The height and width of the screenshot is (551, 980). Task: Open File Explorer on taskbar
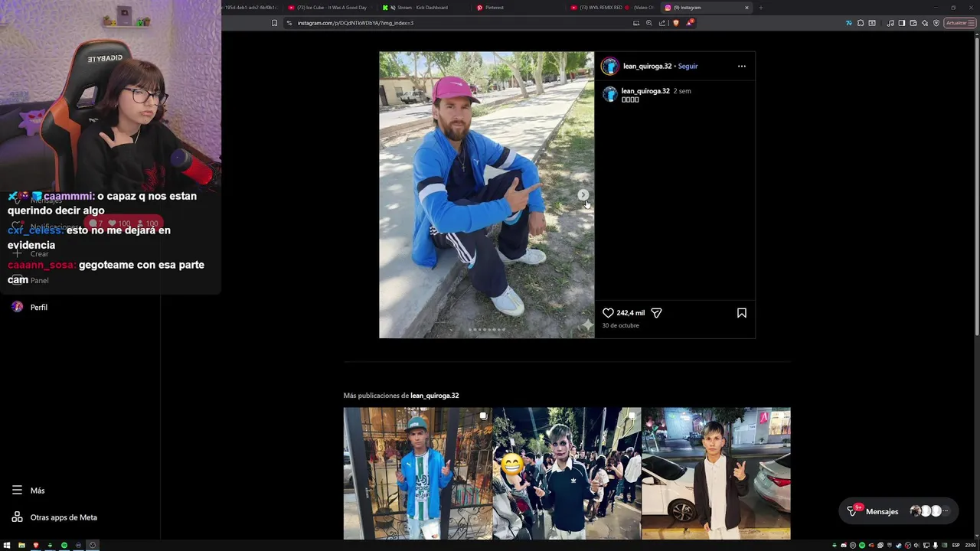[21, 545]
